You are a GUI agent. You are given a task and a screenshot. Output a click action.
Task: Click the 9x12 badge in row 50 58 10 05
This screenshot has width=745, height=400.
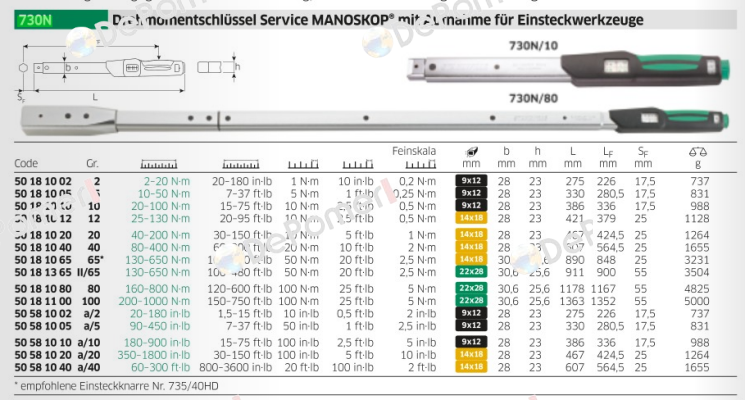(x=471, y=325)
